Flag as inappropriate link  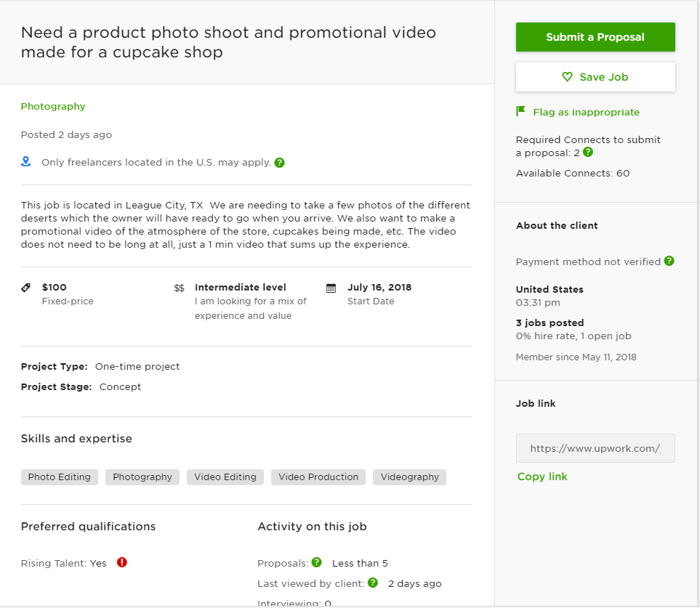tap(586, 112)
